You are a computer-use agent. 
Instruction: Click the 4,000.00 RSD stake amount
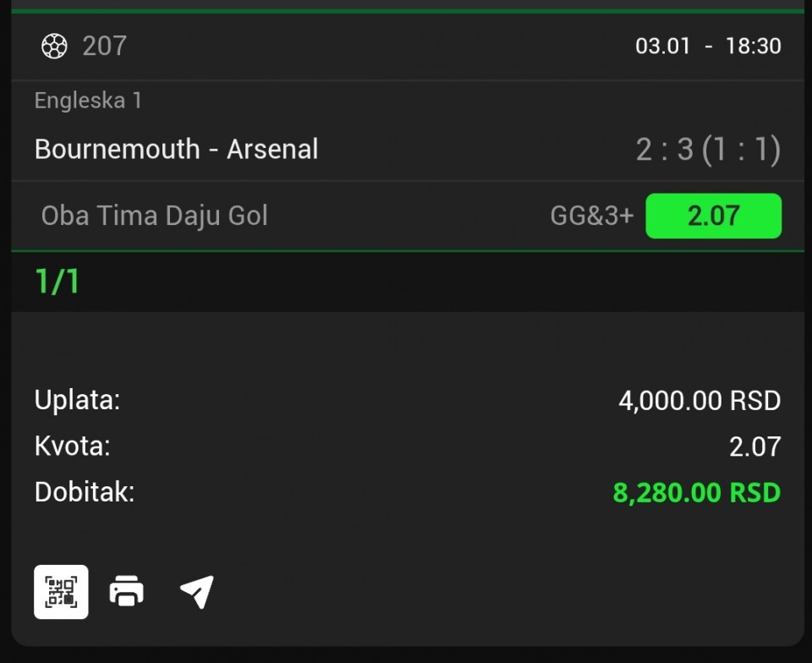pos(699,400)
